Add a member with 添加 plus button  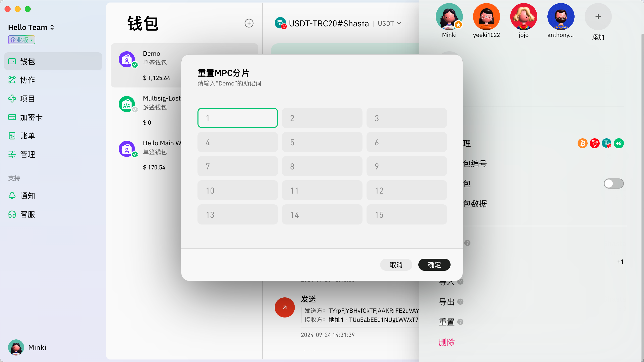[598, 17]
